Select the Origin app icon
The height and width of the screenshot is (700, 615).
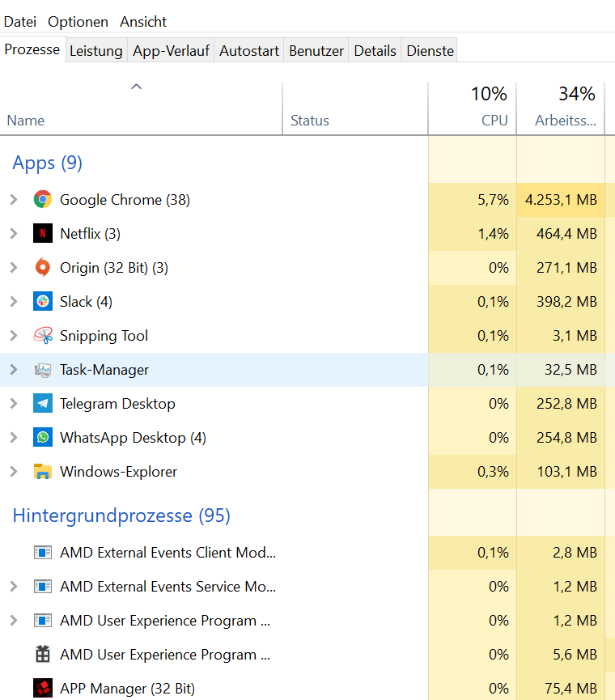pos(43,268)
